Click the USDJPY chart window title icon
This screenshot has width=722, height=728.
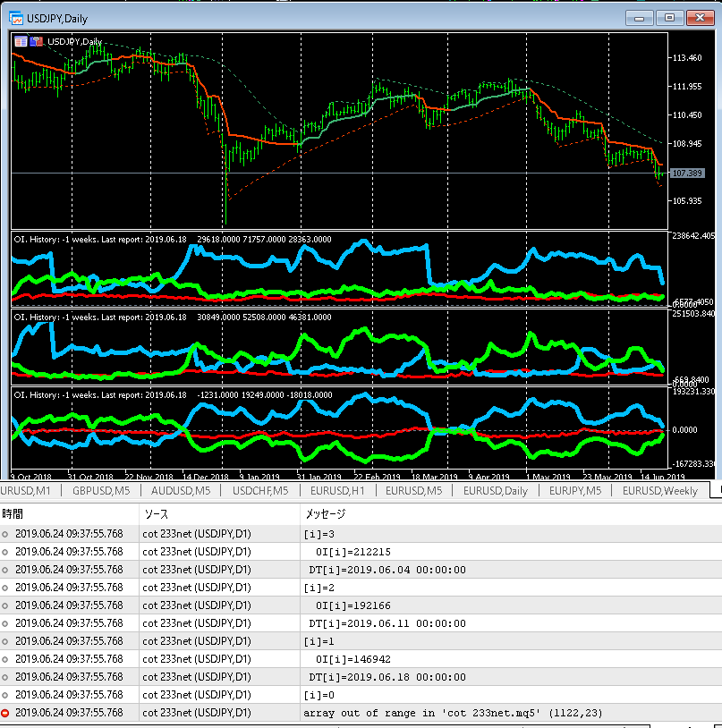(x=16, y=17)
